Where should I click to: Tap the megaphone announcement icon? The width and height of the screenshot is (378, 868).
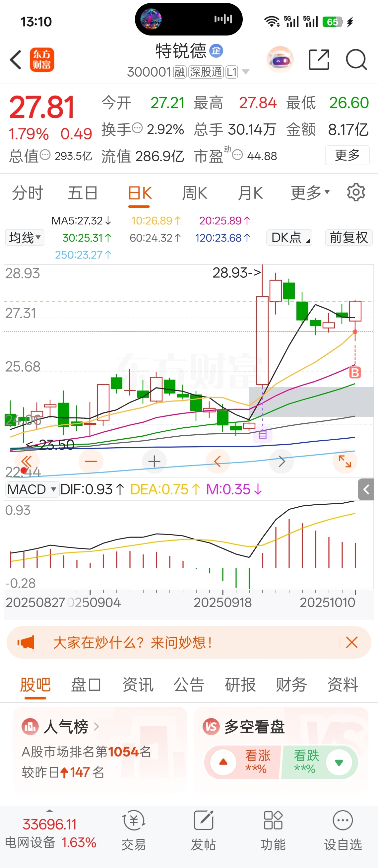(26, 642)
